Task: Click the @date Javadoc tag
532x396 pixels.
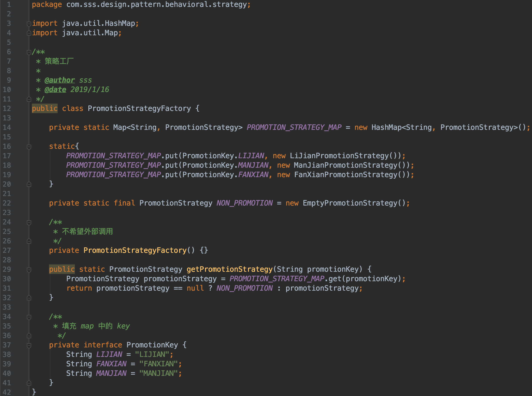Action: tap(55, 90)
